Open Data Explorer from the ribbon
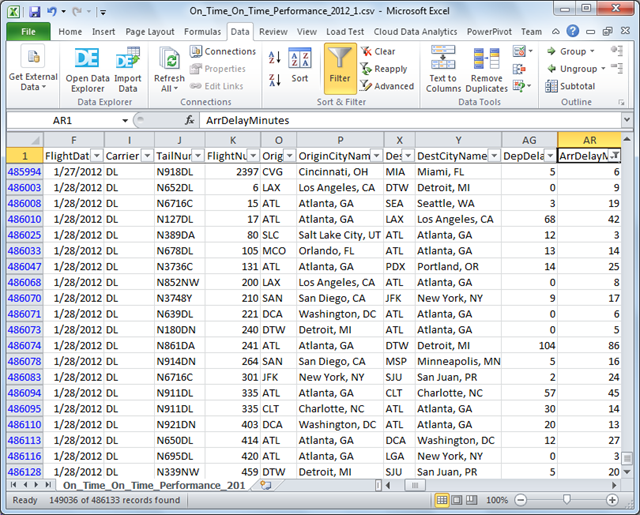The height and width of the screenshot is (515, 640). coord(87,67)
